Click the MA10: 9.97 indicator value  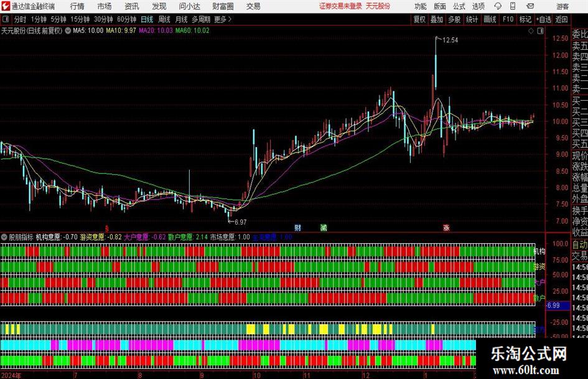121,30
